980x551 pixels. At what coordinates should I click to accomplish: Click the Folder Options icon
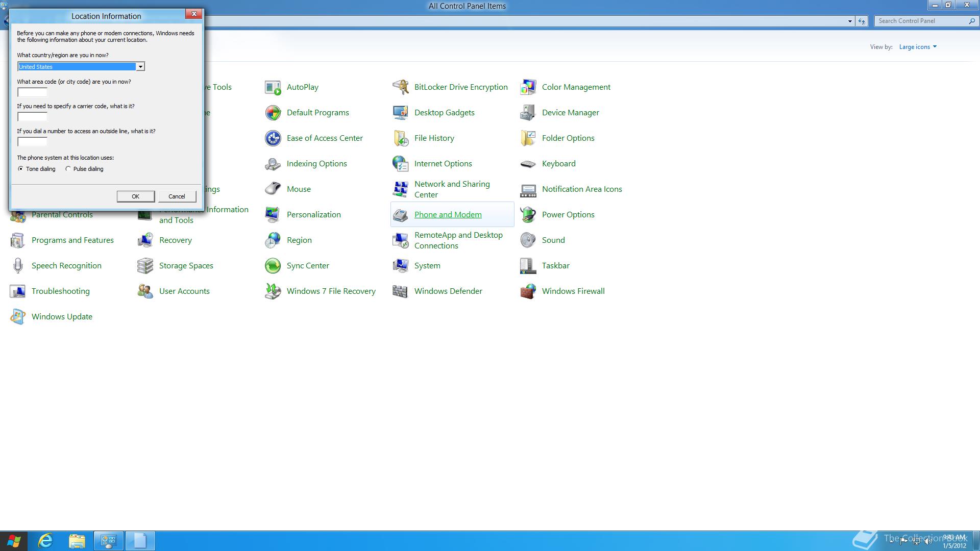(x=528, y=138)
